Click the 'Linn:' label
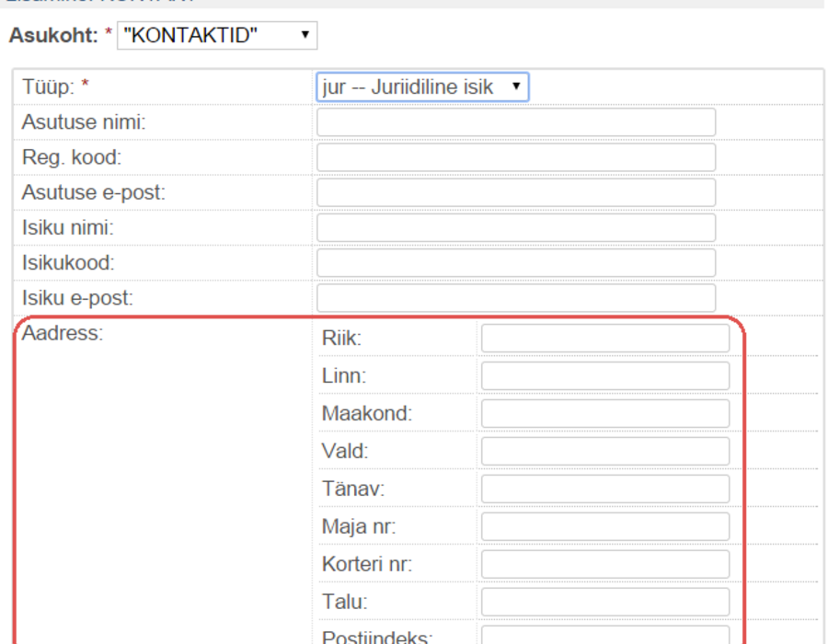Screen dimensions: 828x644 pyautogui.click(x=344, y=376)
